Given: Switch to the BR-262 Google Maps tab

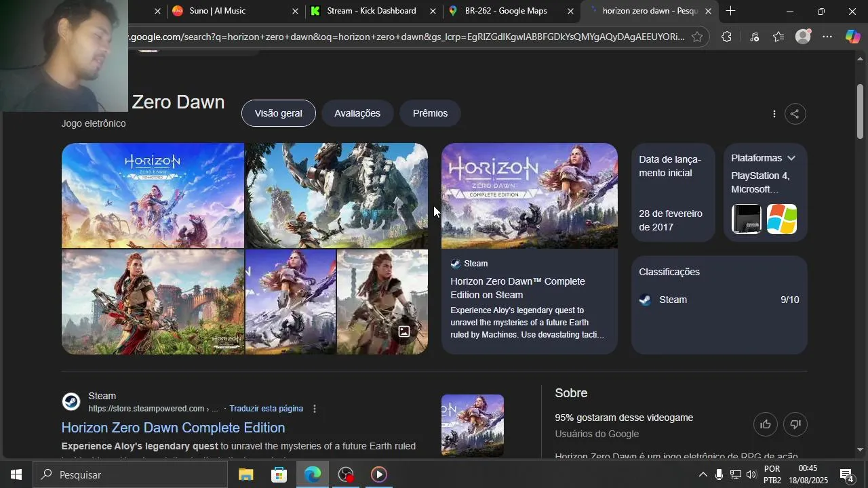Looking at the screenshot, I should point(506,11).
